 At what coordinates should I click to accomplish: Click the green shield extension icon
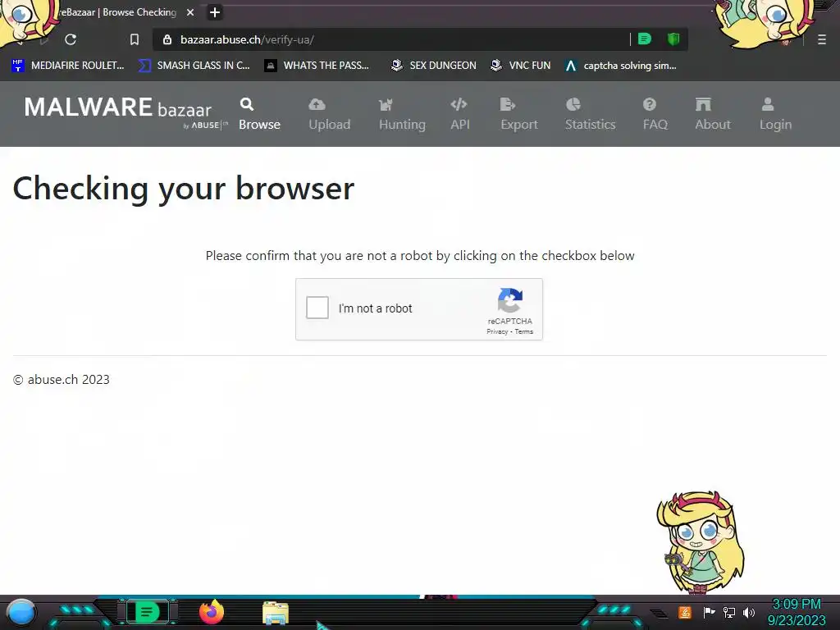[673, 39]
